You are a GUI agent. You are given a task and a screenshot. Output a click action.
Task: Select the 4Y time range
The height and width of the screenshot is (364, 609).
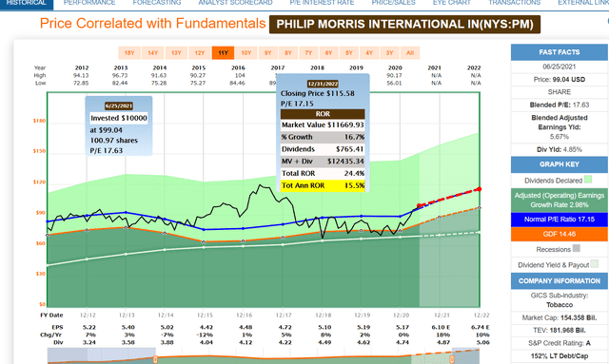(369, 53)
